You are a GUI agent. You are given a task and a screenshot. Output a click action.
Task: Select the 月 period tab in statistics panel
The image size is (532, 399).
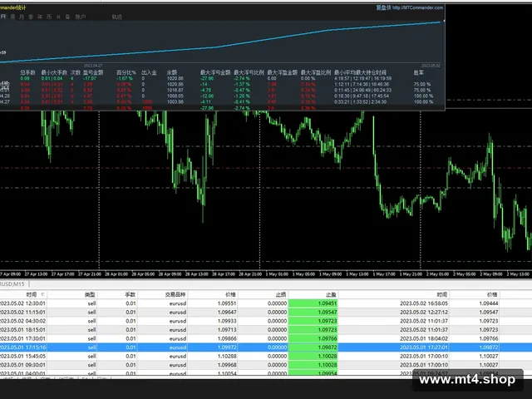tap(22, 17)
